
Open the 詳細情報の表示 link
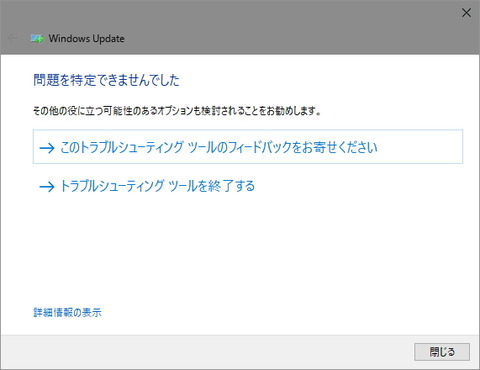point(67,312)
